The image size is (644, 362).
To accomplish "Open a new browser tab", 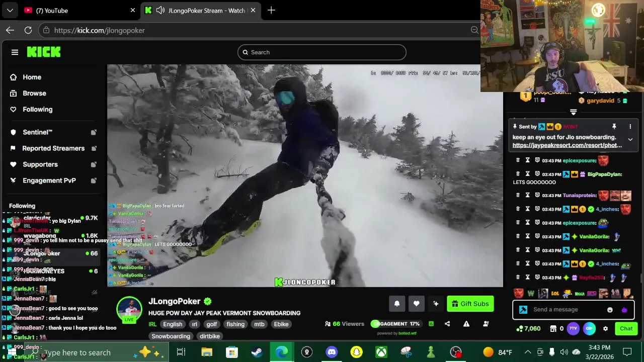I will [x=271, y=10].
